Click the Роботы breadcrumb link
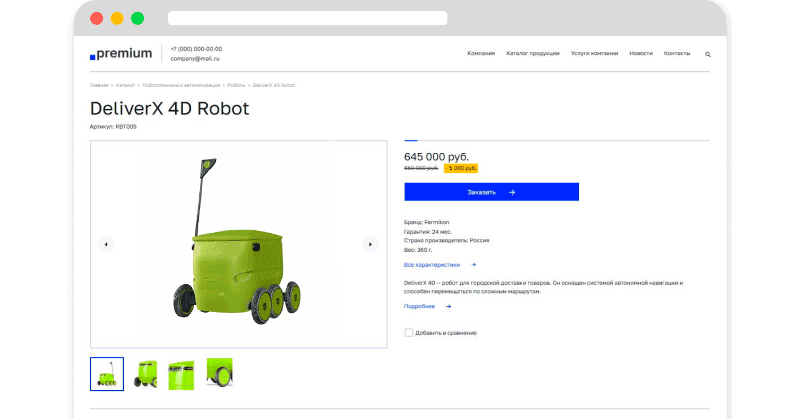The height and width of the screenshot is (419, 800). [236, 86]
